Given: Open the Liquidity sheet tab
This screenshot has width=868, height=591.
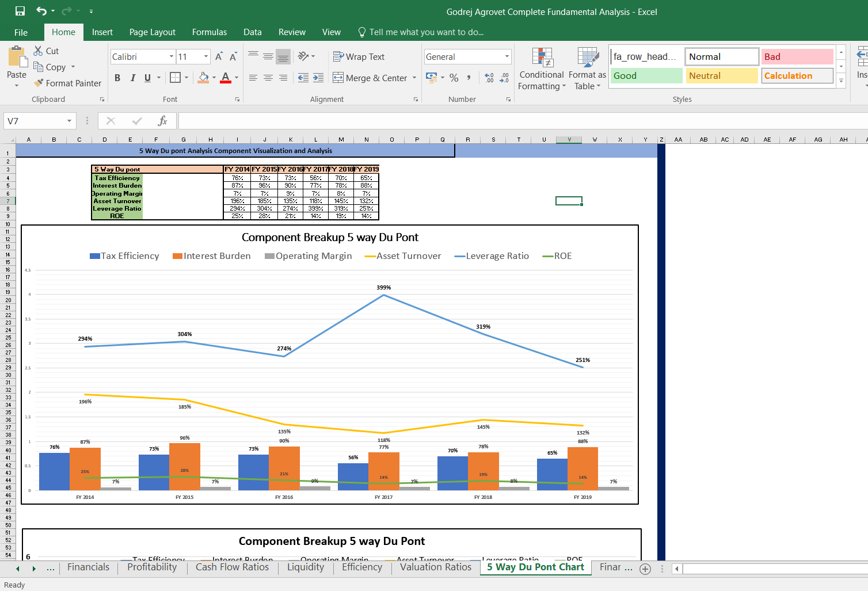Looking at the screenshot, I should [x=306, y=567].
